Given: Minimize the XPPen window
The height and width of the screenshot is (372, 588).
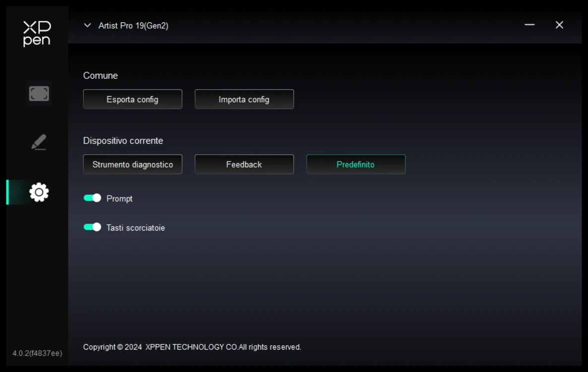Looking at the screenshot, I should point(529,25).
